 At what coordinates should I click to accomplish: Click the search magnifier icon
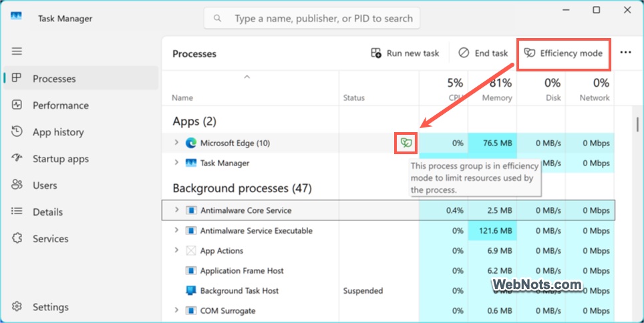pyautogui.click(x=218, y=19)
